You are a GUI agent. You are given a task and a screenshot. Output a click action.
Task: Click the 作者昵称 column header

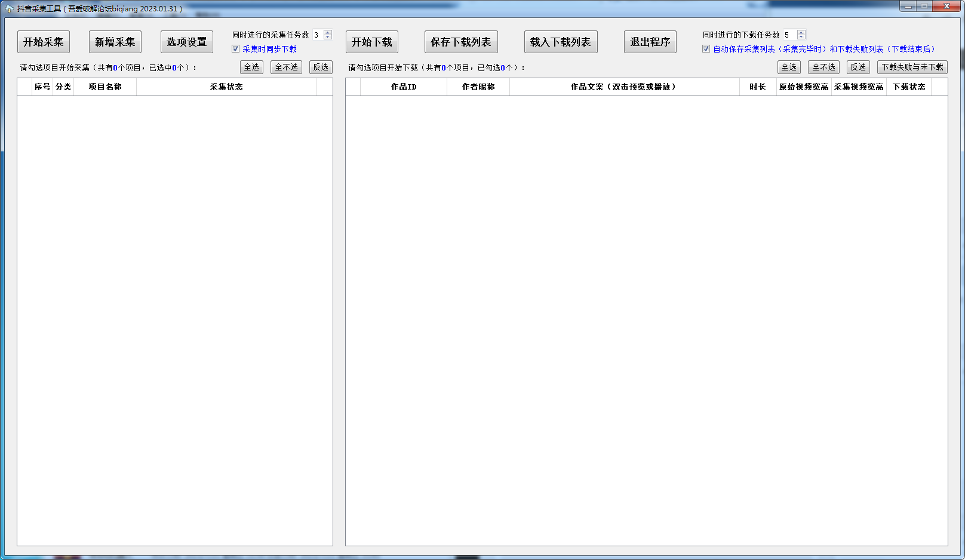pos(478,87)
